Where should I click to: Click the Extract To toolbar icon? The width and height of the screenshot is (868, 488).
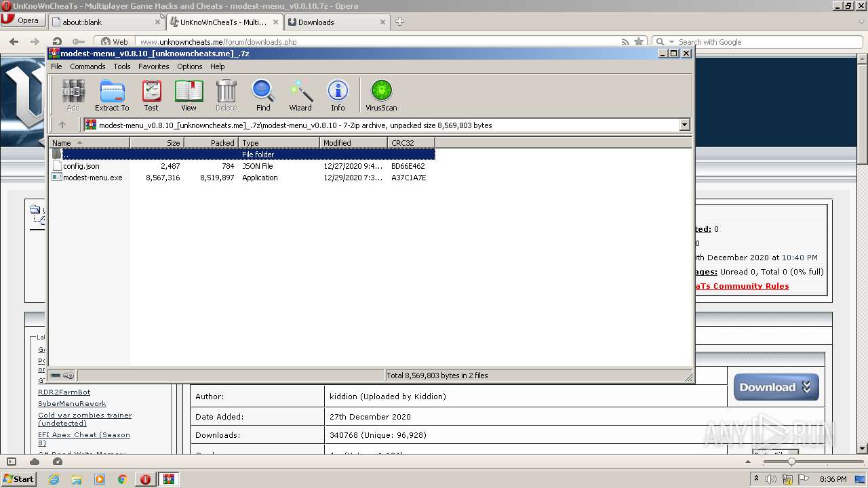[x=112, y=95]
